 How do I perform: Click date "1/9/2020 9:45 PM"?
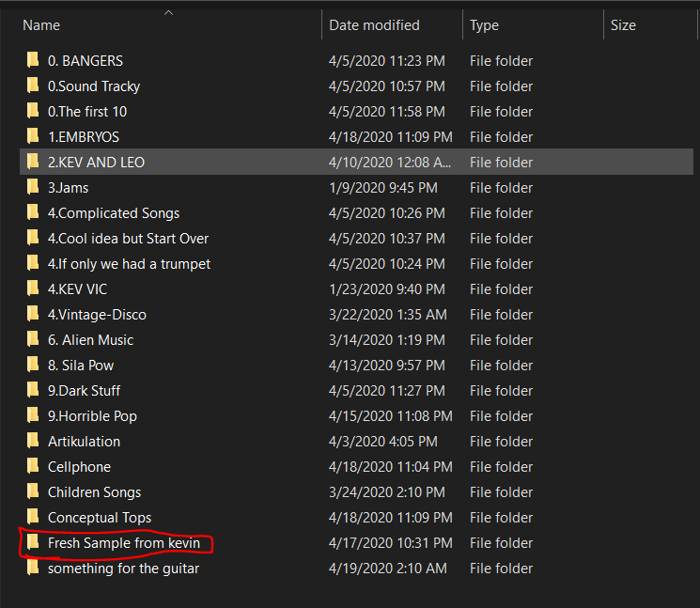click(383, 188)
